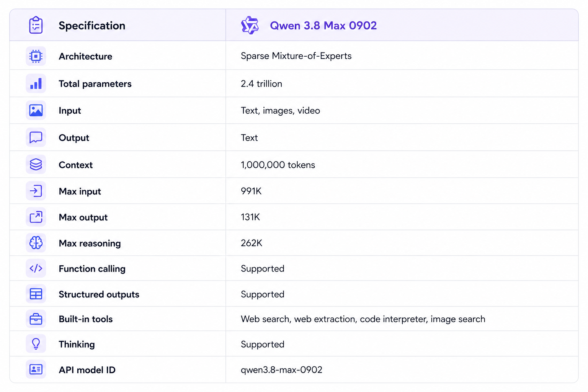
Task: Click Supported in the Structured outputs row
Action: click(263, 294)
